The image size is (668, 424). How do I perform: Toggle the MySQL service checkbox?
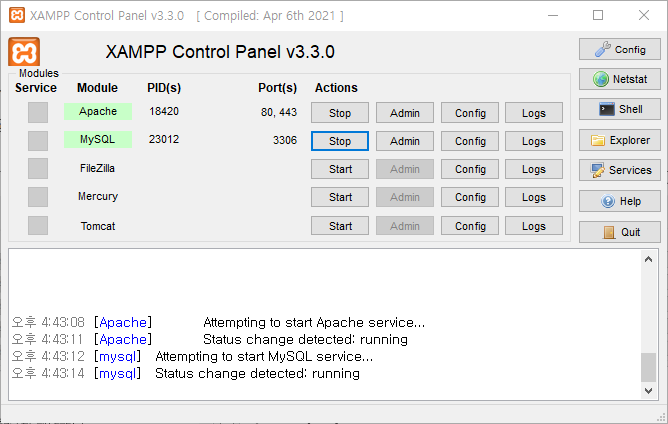click(38, 141)
